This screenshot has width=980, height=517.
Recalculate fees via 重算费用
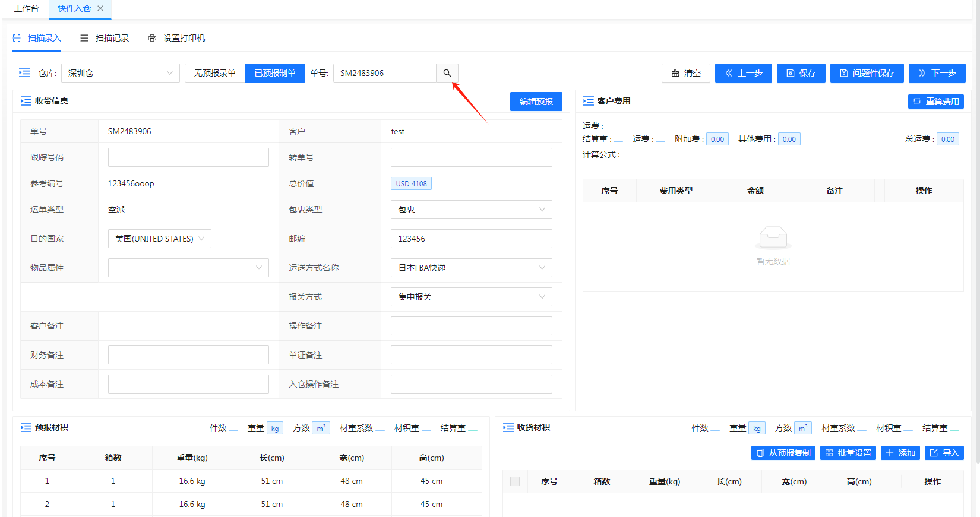(935, 102)
